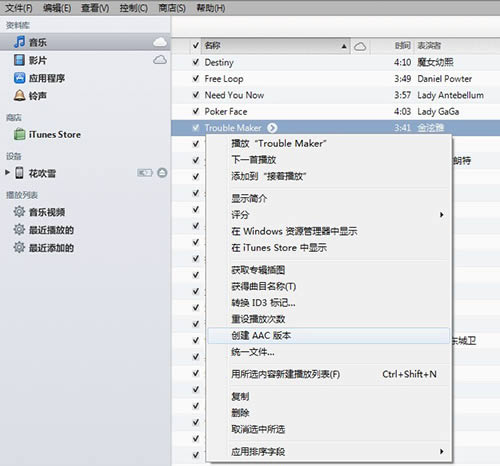Screen dimensions: 500x466
Task: Open the 应用程序 apps library icon
Action: tap(19, 78)
